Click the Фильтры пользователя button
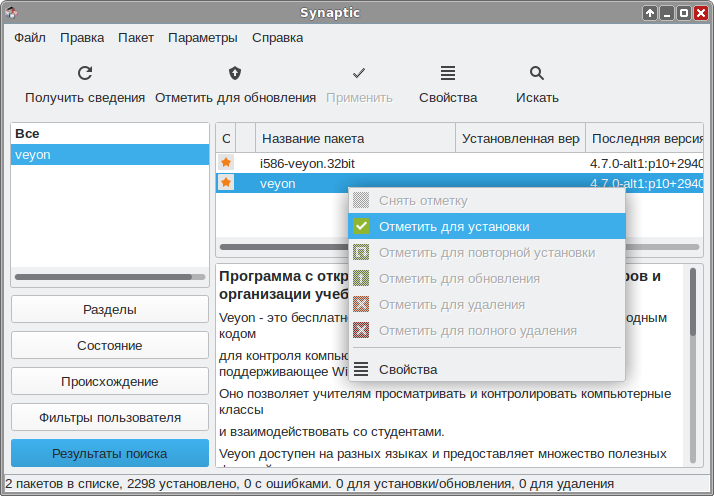Screen dimensions: 714x496 pyautogui.click(x=110, y=417)
